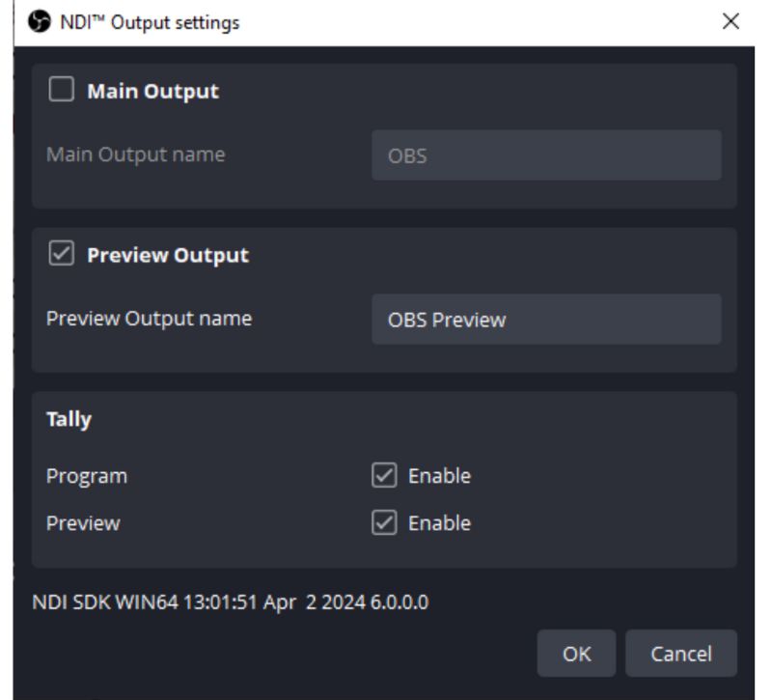
Task: Close the NDI Output settings dialog
Action: tap(731, 21)
